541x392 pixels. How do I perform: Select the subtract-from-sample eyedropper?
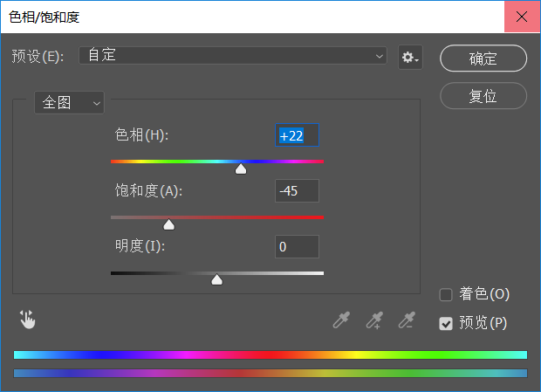(406, 321)
